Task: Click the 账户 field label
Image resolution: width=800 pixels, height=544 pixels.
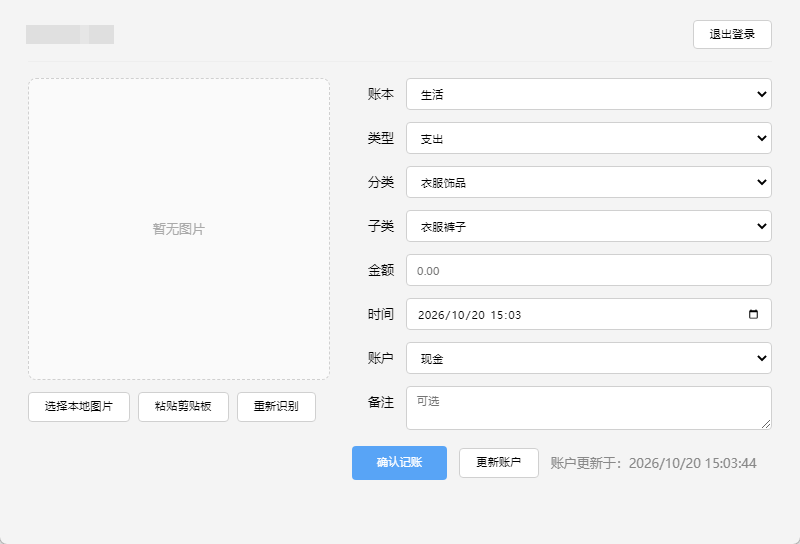Action: click(381, 358)
